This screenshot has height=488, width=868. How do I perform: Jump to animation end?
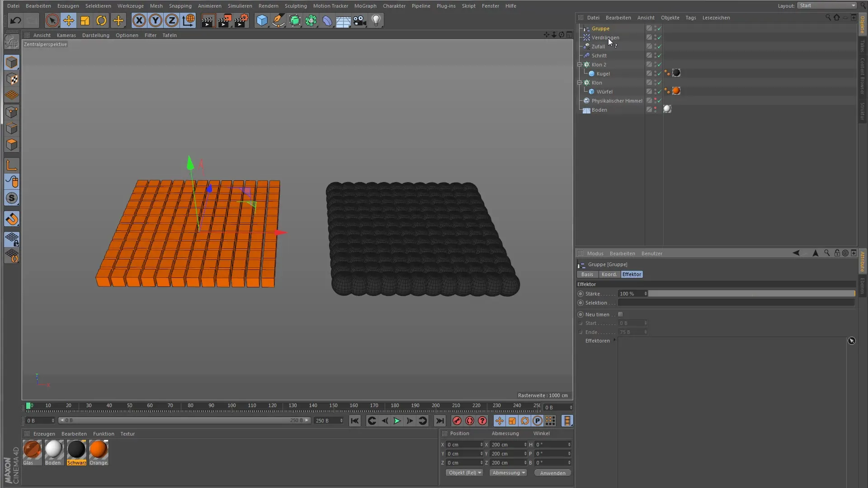pyautogui.click(x=439, y=421)
